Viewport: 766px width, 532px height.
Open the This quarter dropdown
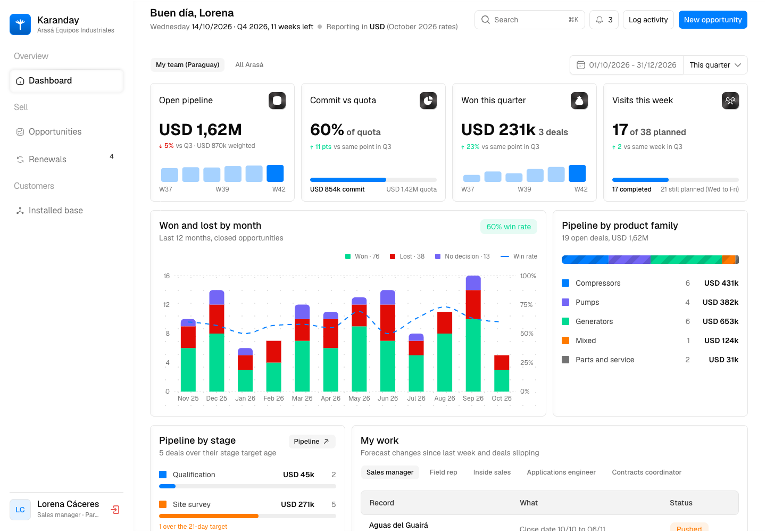click(715, 65)
